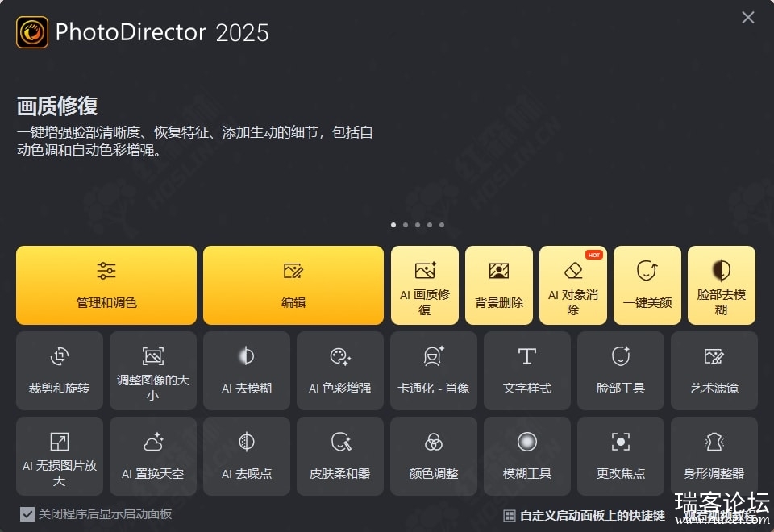774x532 pixels.
Task: Select the first banner carousel dot
Action: coord(393,225)
